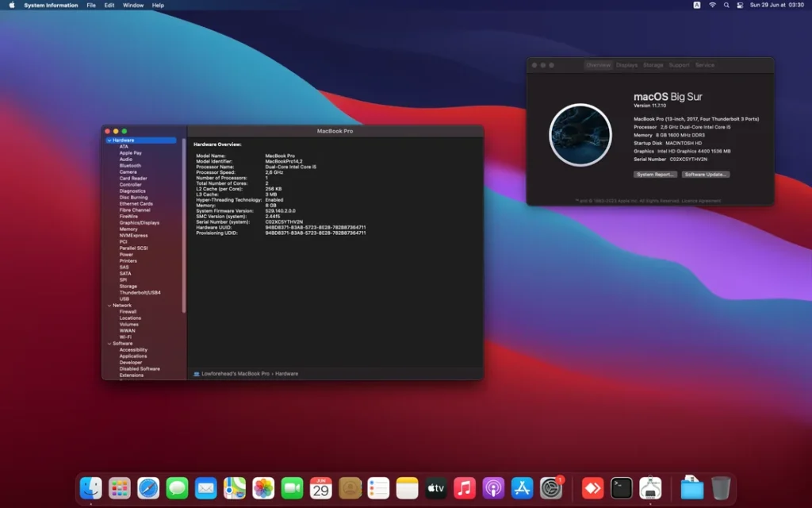Launch the red AnyDesk app in the Dock
Image resolution: width=812 pixels, height=508 pixels.
[593, 488]
